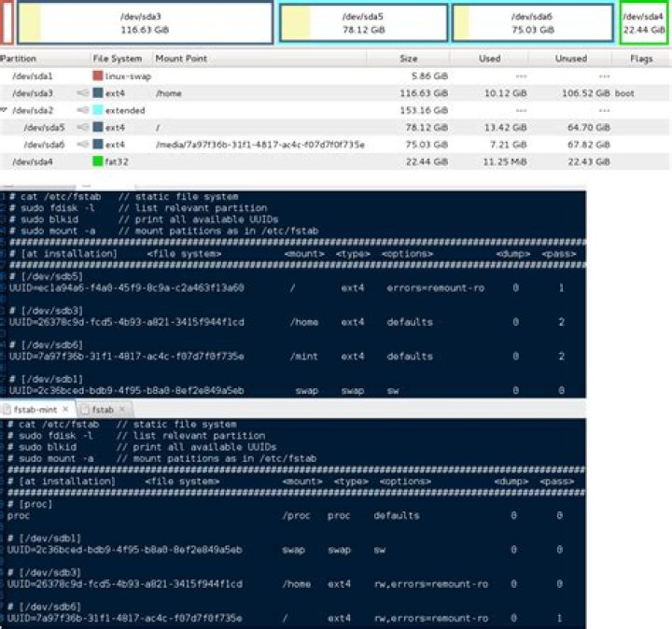672x629 pixels.
Task: Click the green fat32 color swatch
Action: pos(98,161)
